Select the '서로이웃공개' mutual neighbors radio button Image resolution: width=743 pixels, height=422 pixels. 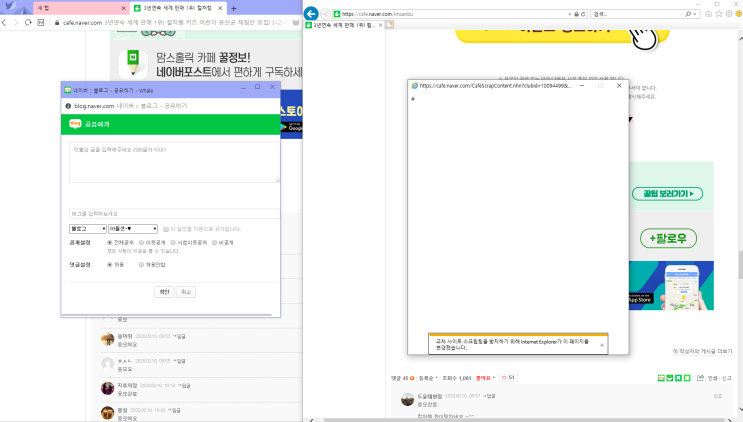[173, 242]
